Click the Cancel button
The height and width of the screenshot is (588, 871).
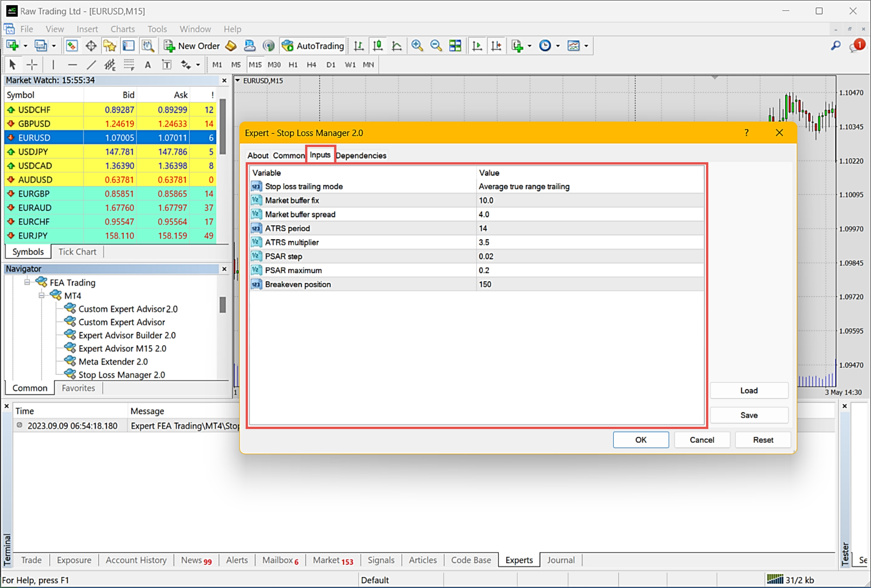(702, 440)
